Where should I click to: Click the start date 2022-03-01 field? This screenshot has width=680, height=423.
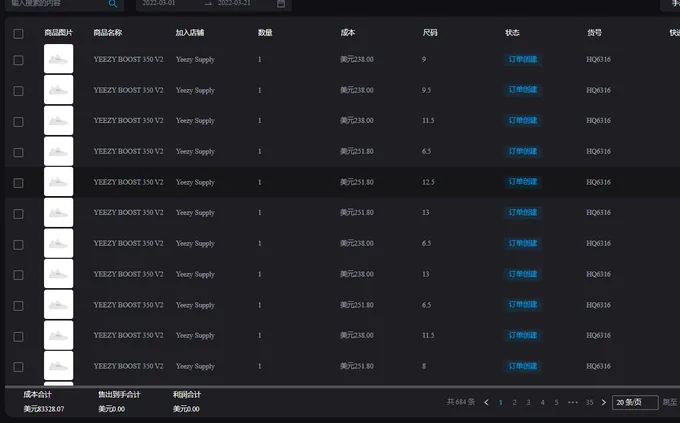pyautogui.click(x=159, y=3)
